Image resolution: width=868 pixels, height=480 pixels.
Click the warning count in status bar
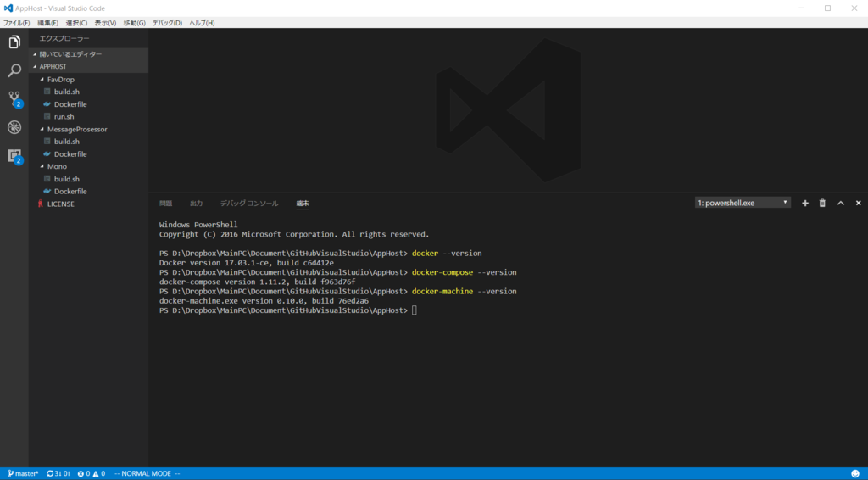[x=98, y=474]
